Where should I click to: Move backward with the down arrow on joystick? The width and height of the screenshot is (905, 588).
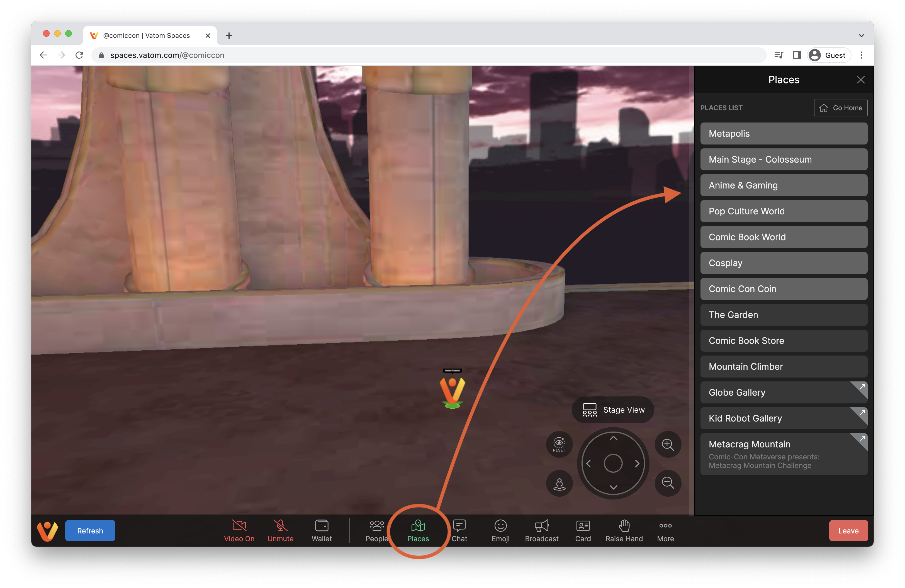coord(613,487)
